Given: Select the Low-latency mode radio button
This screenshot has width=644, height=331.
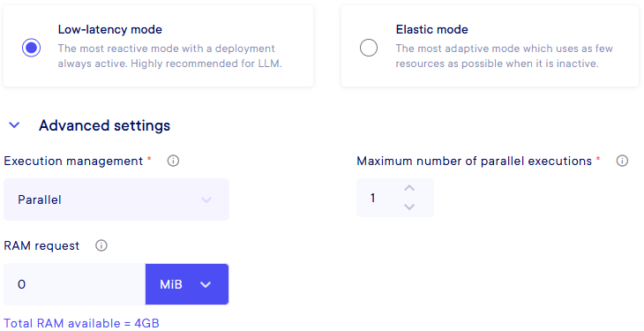Looking at the screenshot, I should tap(31, 48).
